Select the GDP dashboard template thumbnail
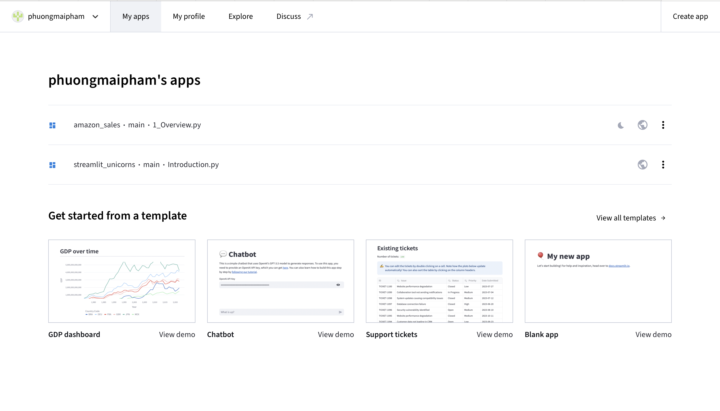 (x=121, y=281)
